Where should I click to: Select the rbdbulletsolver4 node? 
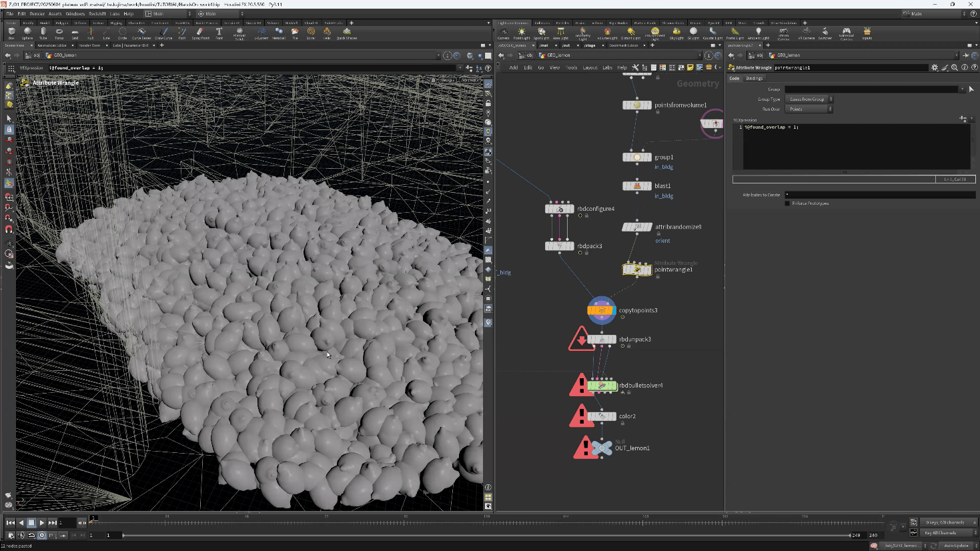(x=602, y=386)
